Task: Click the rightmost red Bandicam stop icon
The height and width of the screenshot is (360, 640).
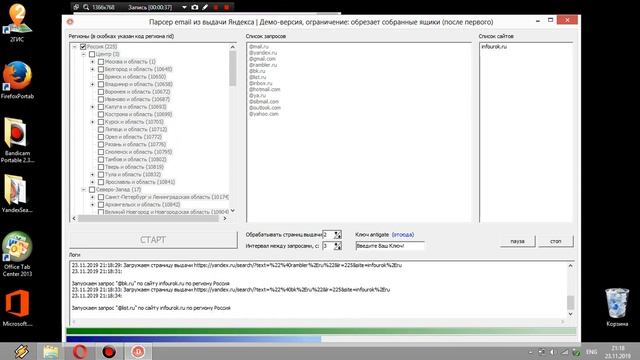Action: 227,7
